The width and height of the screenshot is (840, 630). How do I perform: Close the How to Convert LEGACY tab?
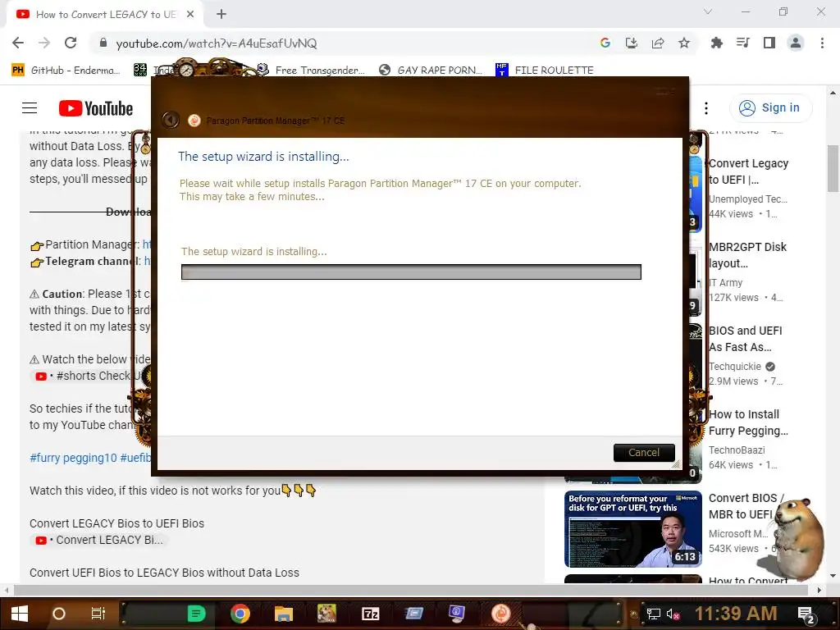coord(190,15)
